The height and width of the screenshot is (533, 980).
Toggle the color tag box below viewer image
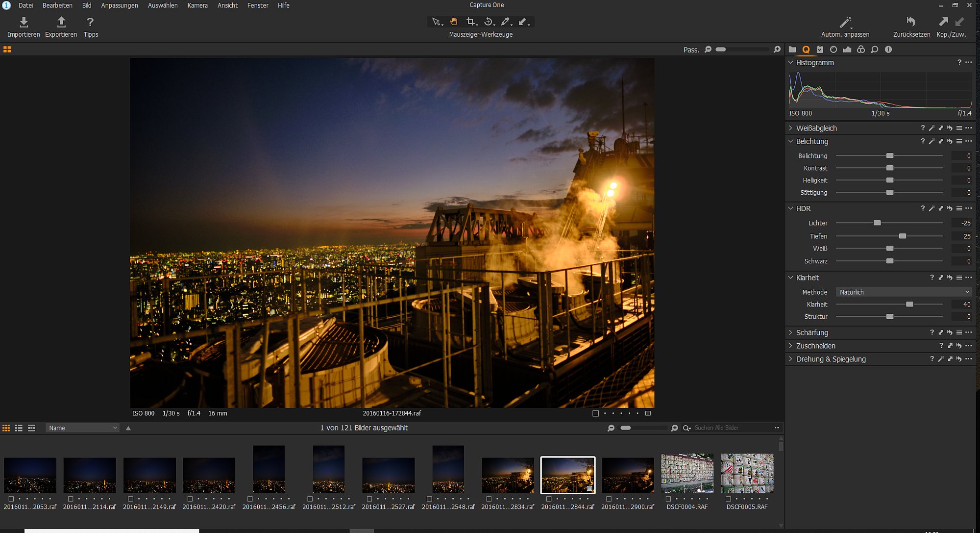pyautogui.click(x=595, y=413)
